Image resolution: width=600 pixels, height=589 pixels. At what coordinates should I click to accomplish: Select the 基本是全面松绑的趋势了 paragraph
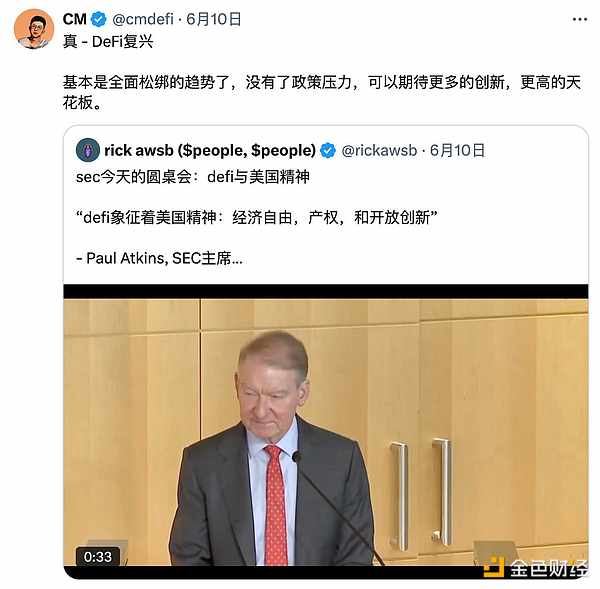[x=322, y=93]
